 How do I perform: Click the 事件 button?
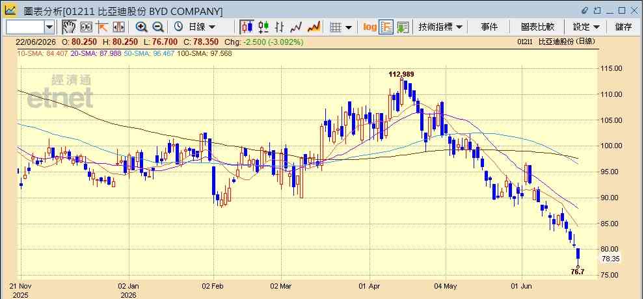489,27
